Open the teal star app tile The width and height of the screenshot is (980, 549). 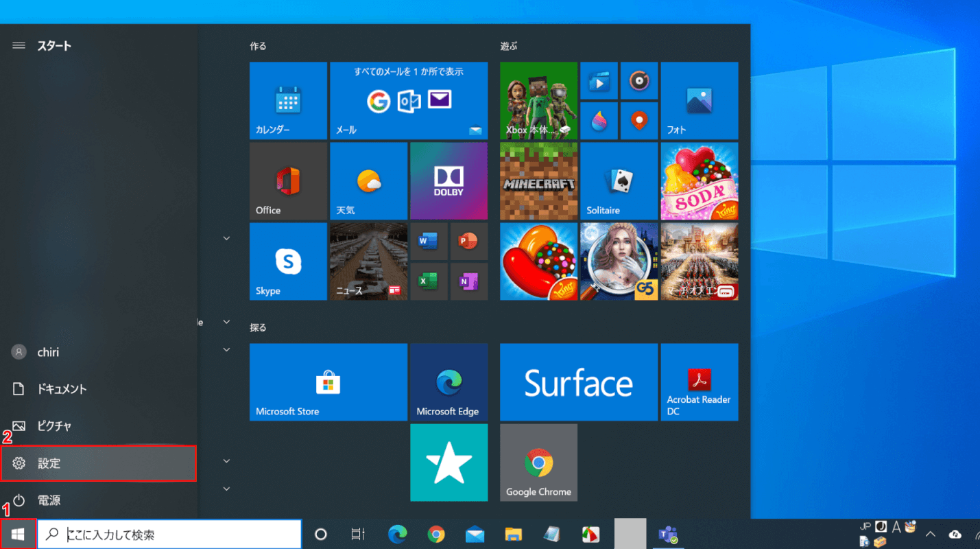coord(449,463)
